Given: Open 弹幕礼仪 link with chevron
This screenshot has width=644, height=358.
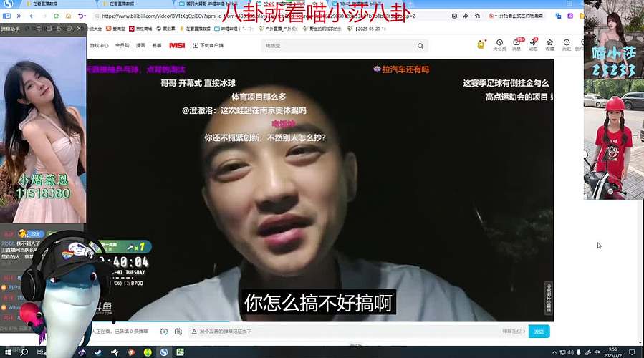Looking at the screenshot, I should point(514,332).
